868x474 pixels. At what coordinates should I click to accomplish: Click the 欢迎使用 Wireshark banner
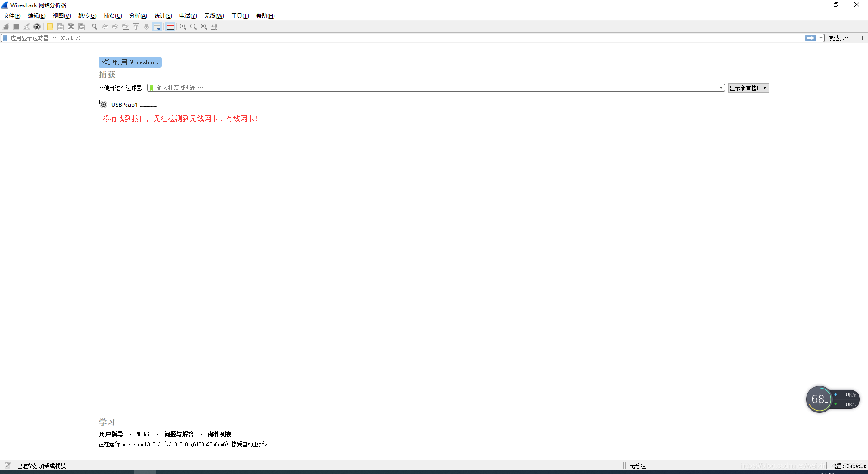(130, 62)
